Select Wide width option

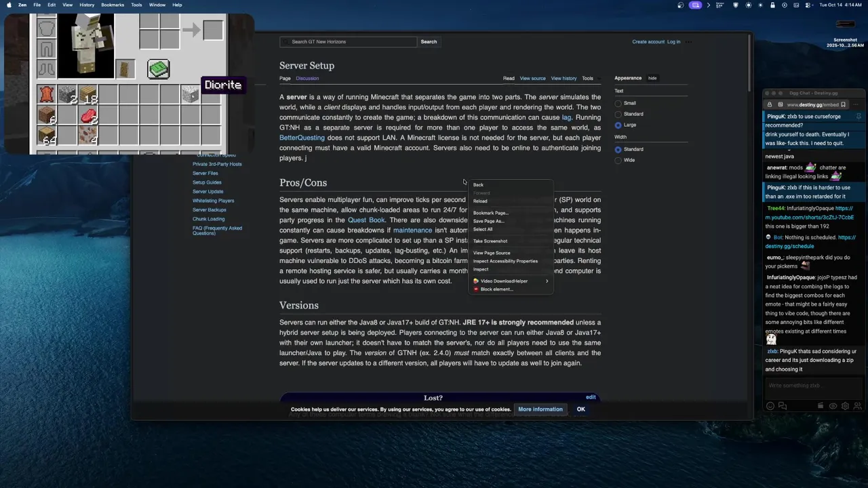coord(618,161)
